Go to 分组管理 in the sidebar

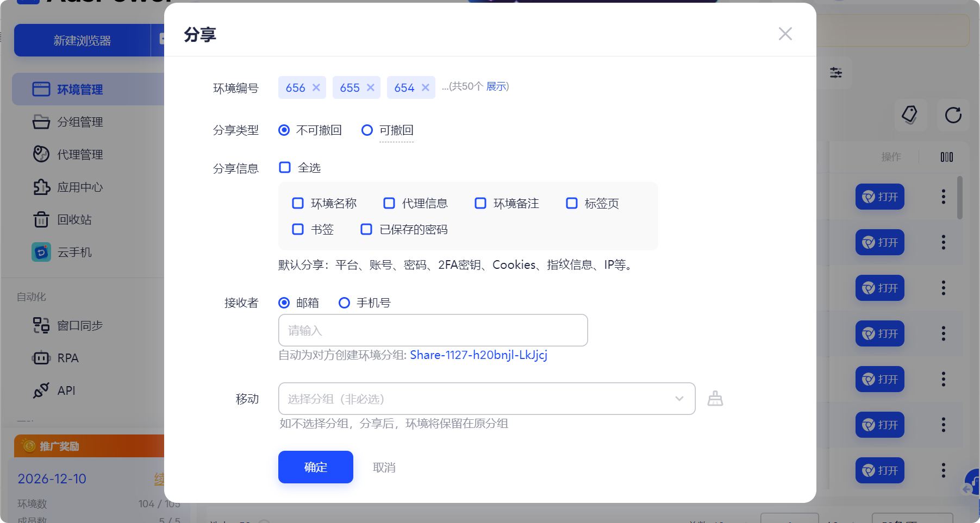[79, 122]
